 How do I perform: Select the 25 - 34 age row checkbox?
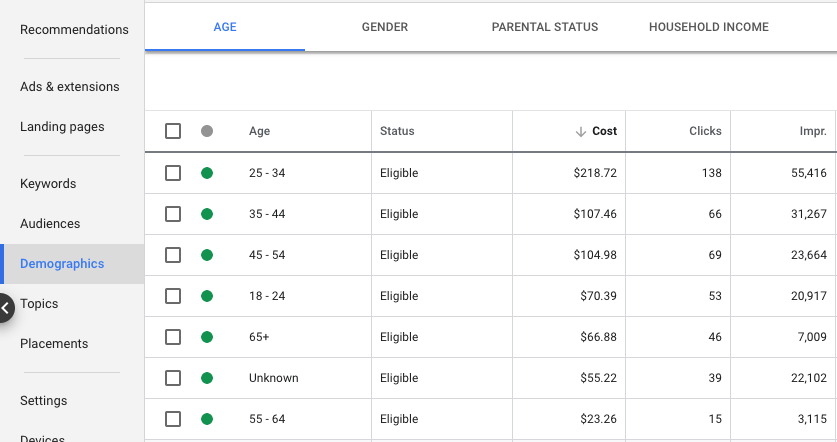173,173
